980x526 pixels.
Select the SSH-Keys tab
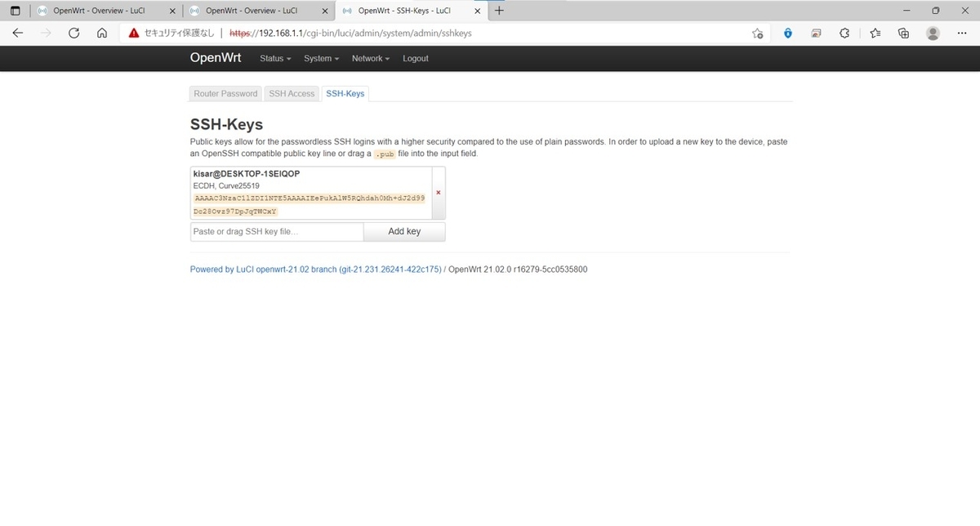(345, 94)
